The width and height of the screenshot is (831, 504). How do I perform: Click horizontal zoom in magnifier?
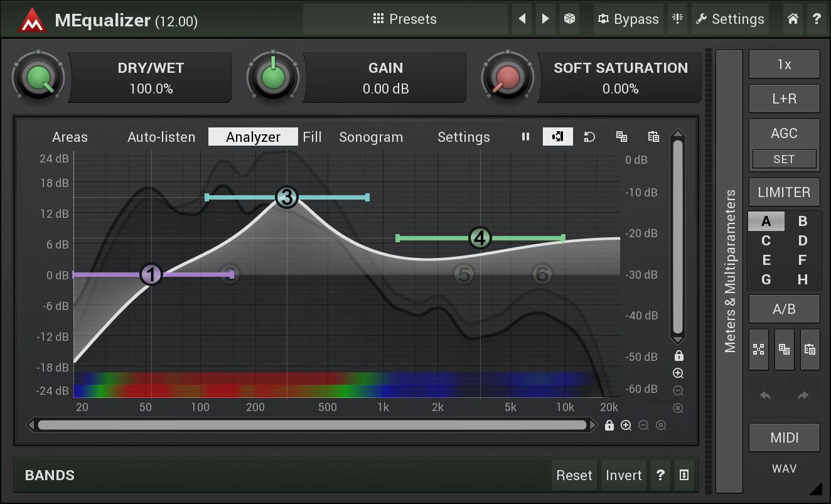tap(626, 425)
